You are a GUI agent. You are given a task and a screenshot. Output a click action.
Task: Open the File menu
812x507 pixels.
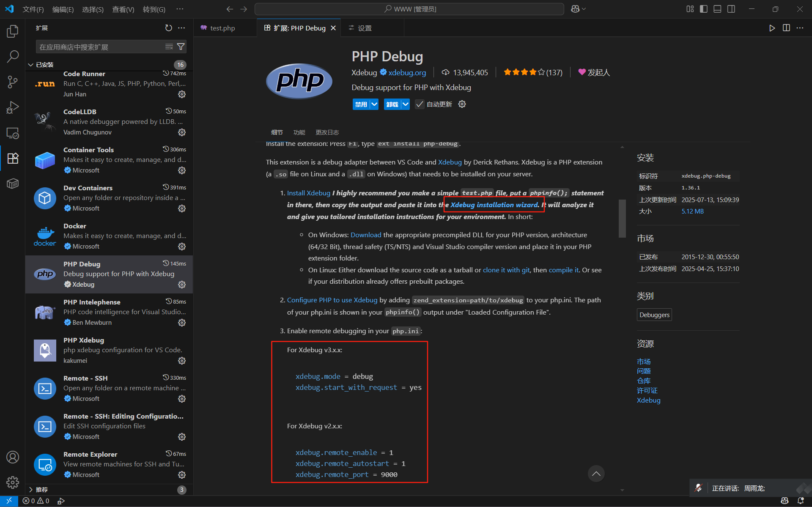click(33, 9)
